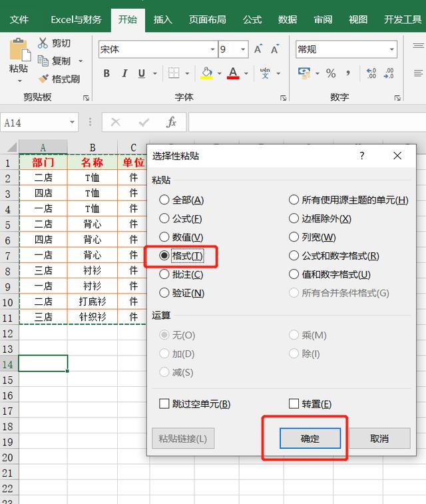Open clipboard group dialog launcher

86,98
